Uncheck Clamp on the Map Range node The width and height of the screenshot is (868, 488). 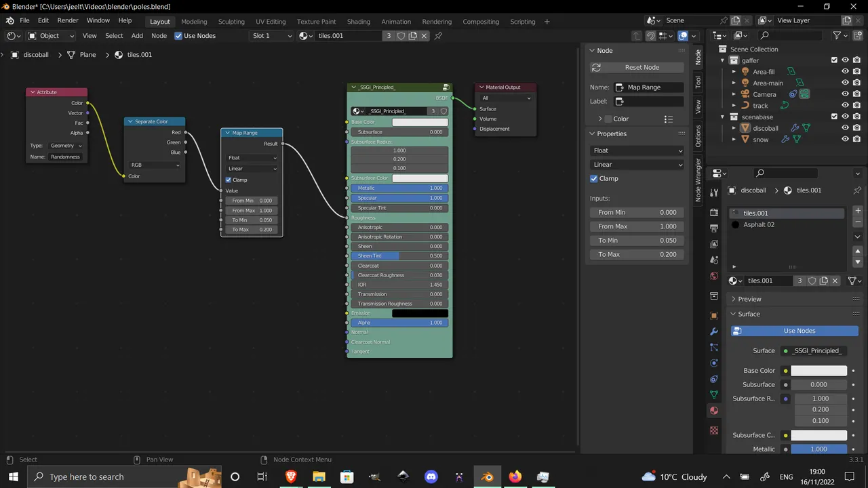[x=229, y=180]
